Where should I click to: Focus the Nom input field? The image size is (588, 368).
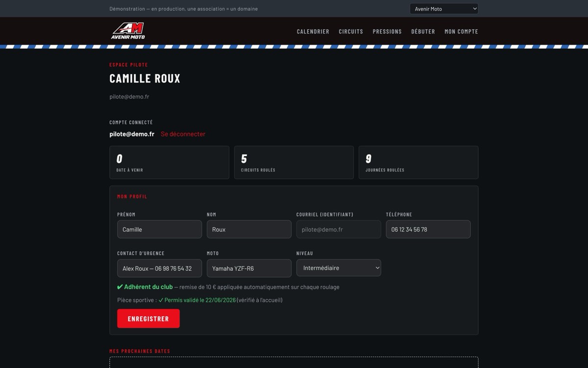249,229
